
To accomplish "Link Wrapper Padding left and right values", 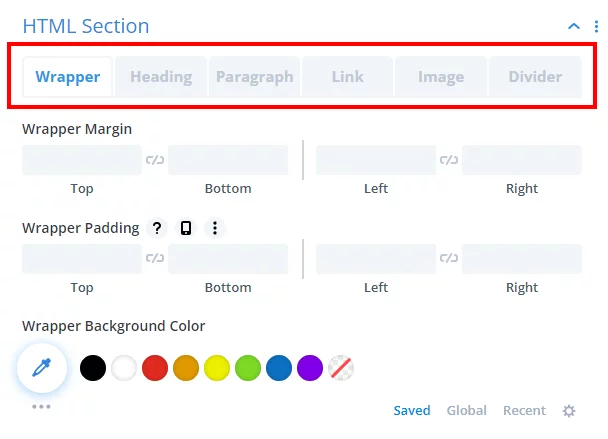I will pyautogui.click(x=449, y=258).
